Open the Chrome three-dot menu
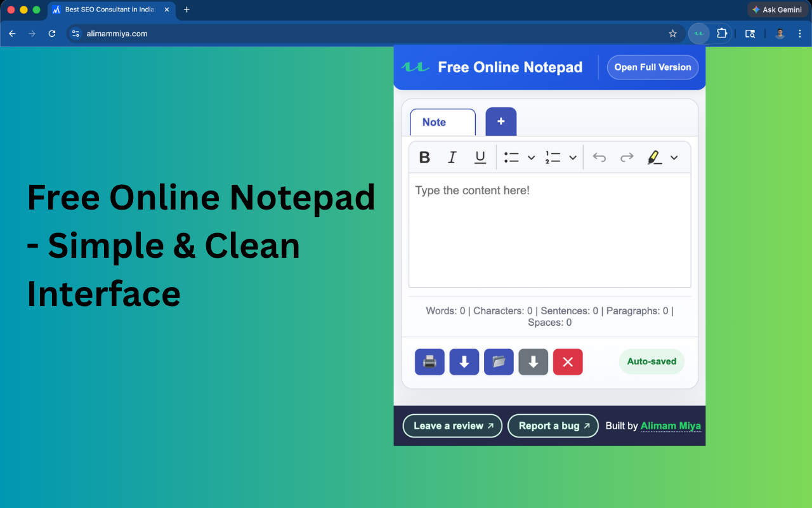 click(799, 34)
